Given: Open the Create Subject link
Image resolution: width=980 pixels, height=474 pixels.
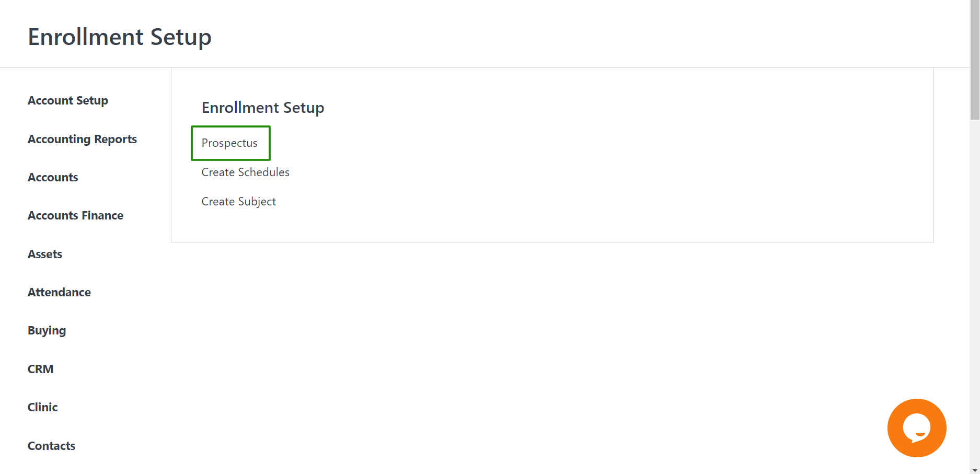Looking at the screenshot, I should point(238,202).
